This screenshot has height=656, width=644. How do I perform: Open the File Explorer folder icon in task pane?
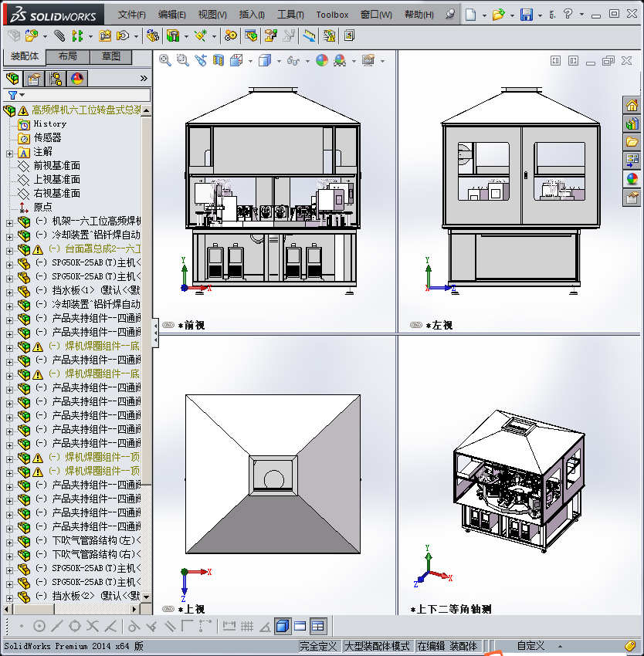[632, 142]
